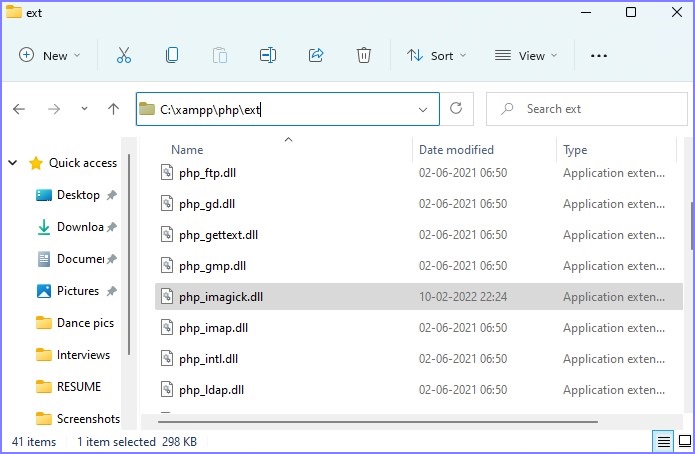Image resolution: width=695 pixels, height=454 pixels.
Task: Open the View layout menu
Action: click(x=526, y=56)
